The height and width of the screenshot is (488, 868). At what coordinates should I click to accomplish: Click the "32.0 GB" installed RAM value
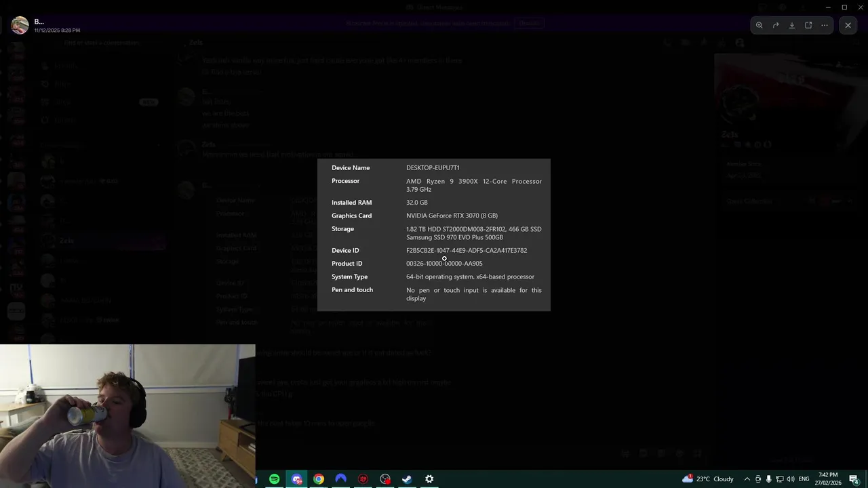(x=417, y=203)
